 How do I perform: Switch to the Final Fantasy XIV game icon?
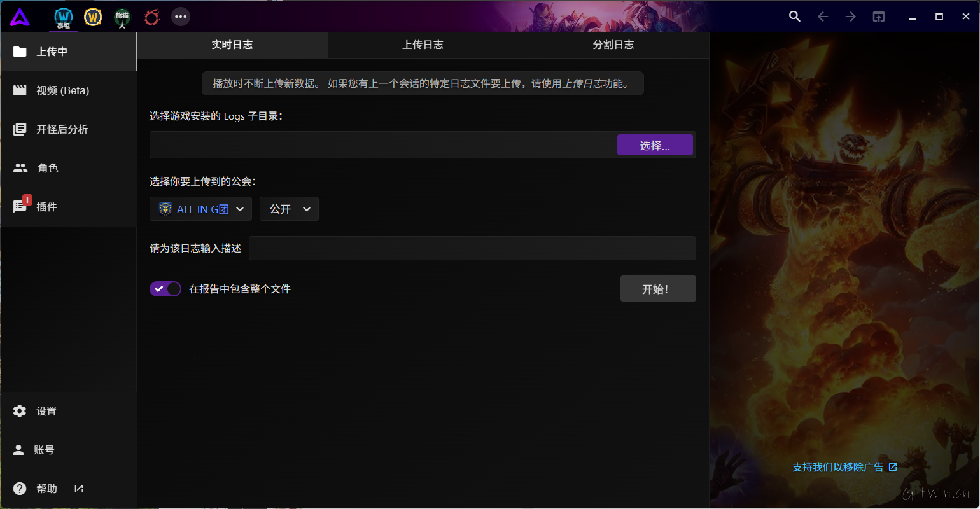(151, 17)
